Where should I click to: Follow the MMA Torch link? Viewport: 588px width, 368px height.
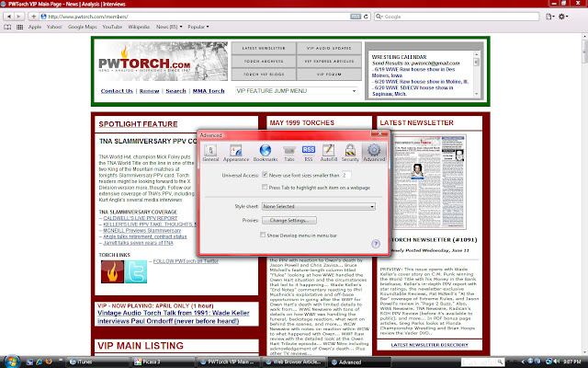coord(209,91)
